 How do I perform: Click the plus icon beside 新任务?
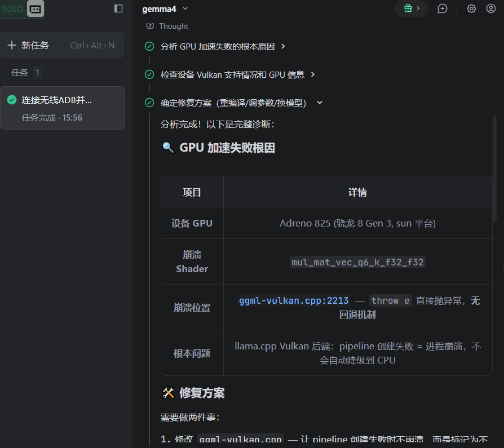coord(12,45)
